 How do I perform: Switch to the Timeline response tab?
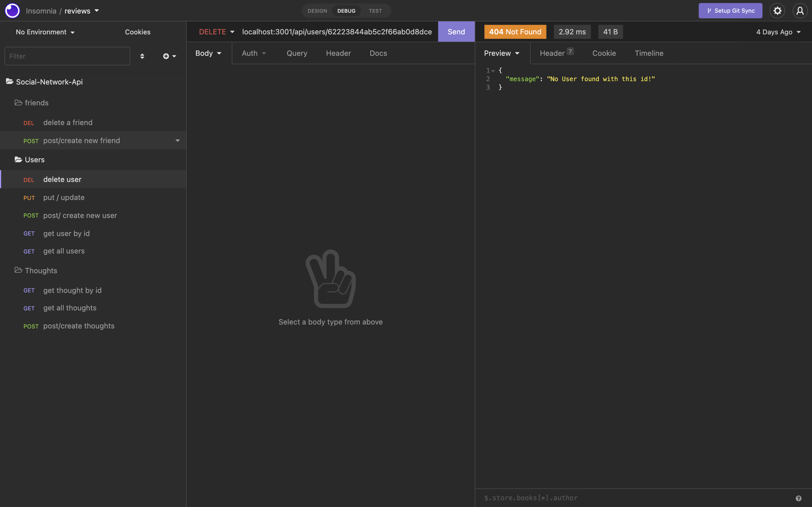tap(648, 53)
